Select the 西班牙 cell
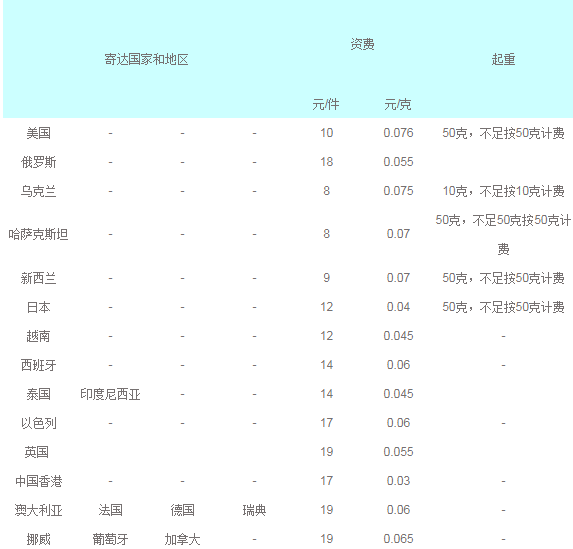The width and height of the screenshot is (573, 549). (x=38, y=365)
